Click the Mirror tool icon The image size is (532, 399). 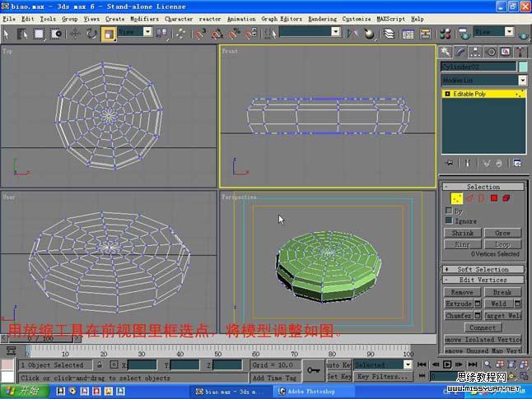(352, 34)
